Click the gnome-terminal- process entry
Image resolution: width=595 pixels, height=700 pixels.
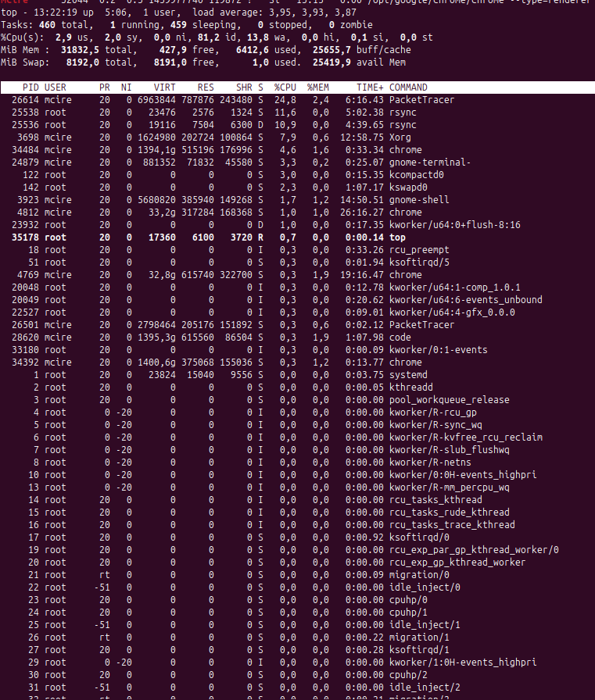pyautogui.click(x=429, y=162)
